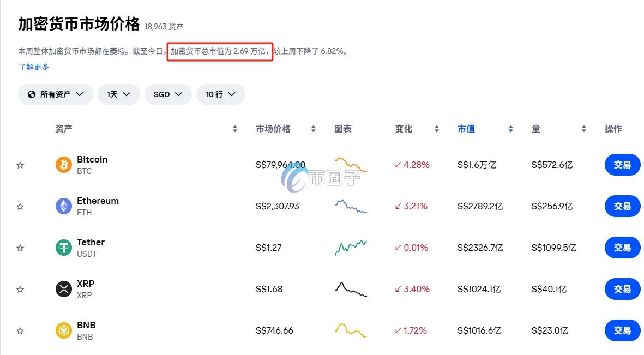Click 交易 button for BNB
Viewport: 644px width, 355px height.
tap(622, 331)
